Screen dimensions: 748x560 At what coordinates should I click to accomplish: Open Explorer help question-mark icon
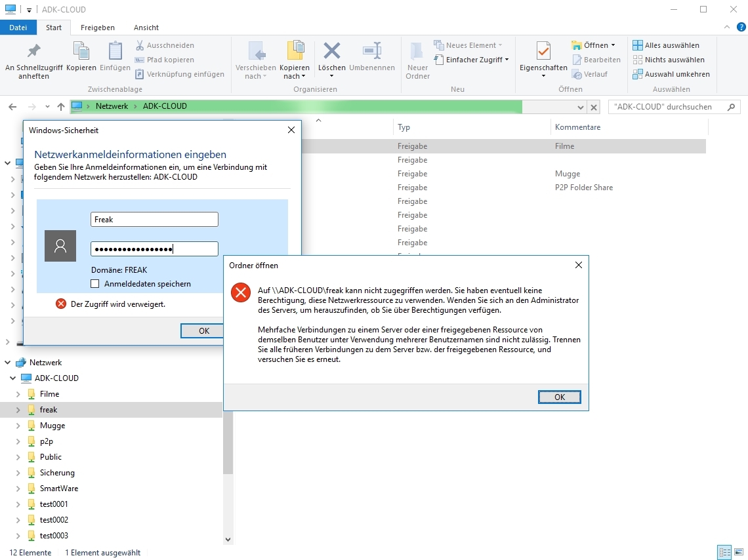coord(741,27)
